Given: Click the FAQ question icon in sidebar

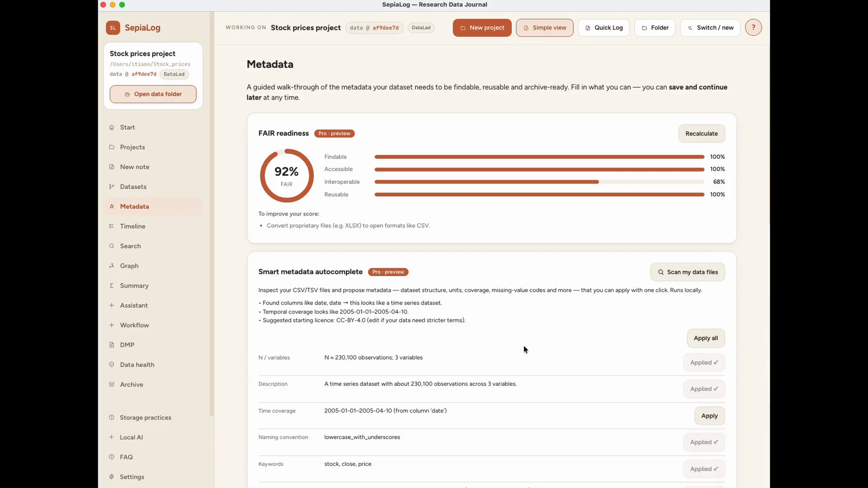Looking at the screenshot, I should pos(112,457).
